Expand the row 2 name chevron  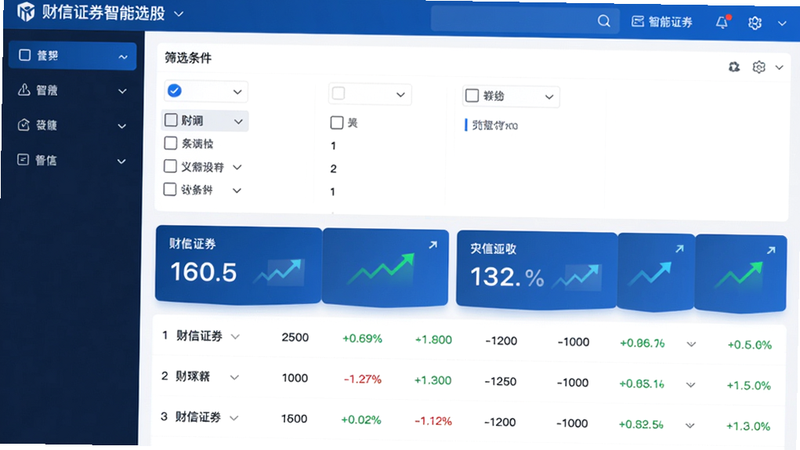[x=234, y=378]
